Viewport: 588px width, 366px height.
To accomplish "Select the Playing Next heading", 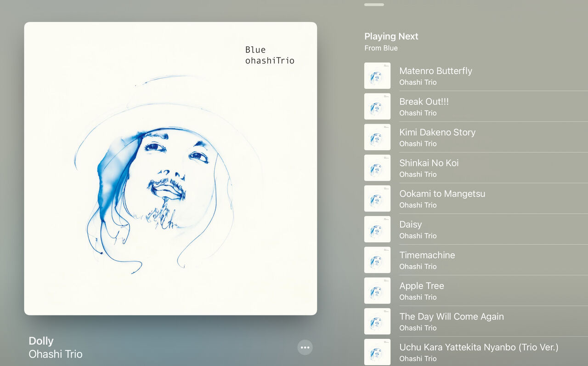I will tap(391, 36).
